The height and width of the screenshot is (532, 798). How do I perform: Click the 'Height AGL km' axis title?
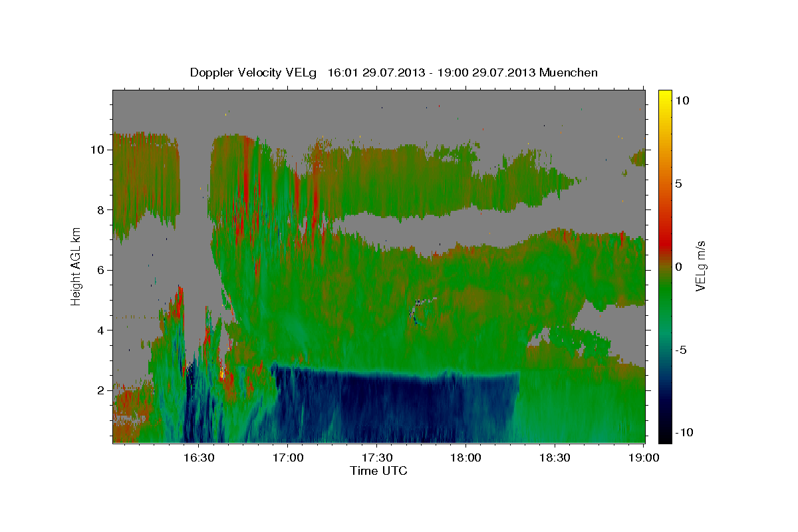[x=76, y=265]
